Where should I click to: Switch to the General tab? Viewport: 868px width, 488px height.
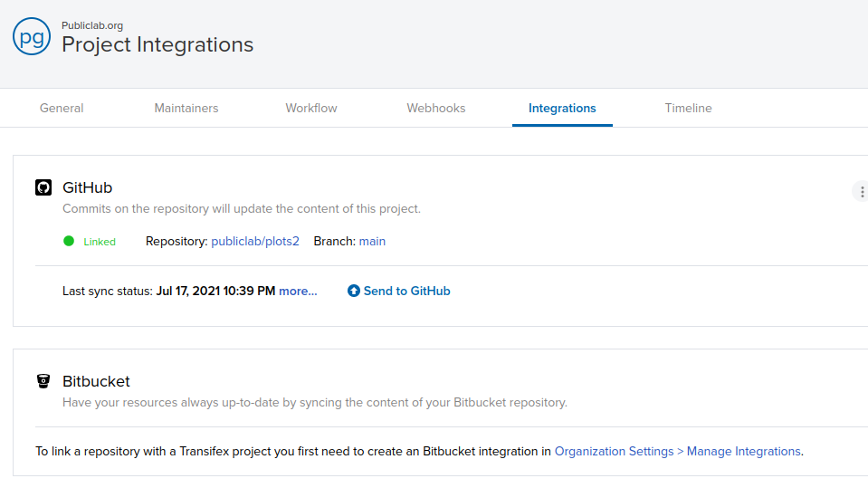[x=62, y=108]
